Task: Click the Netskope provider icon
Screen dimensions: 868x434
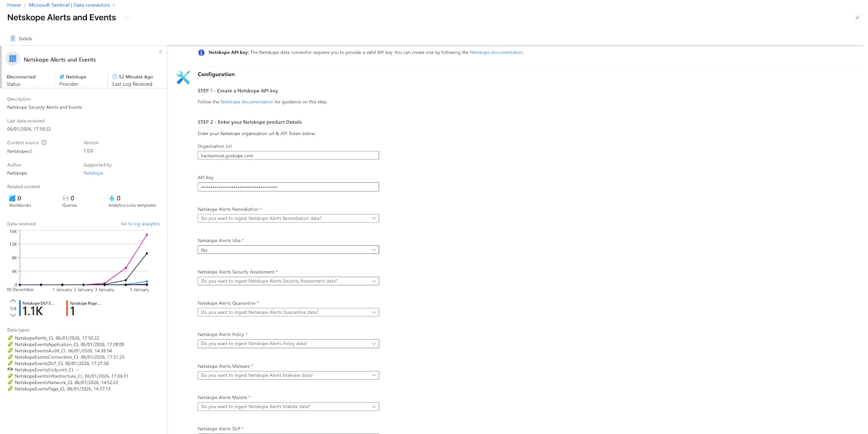Action: click(x=62, y=77)
